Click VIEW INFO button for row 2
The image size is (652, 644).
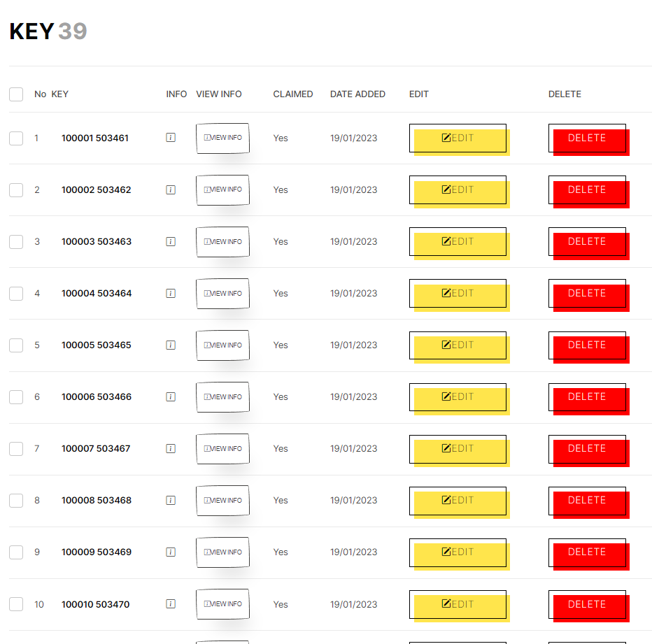[x=223, y=190]
